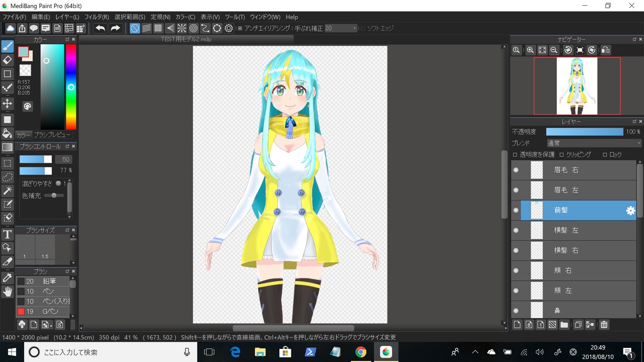Zoom in using Navigator magnifier plus

tap(531, 50)
